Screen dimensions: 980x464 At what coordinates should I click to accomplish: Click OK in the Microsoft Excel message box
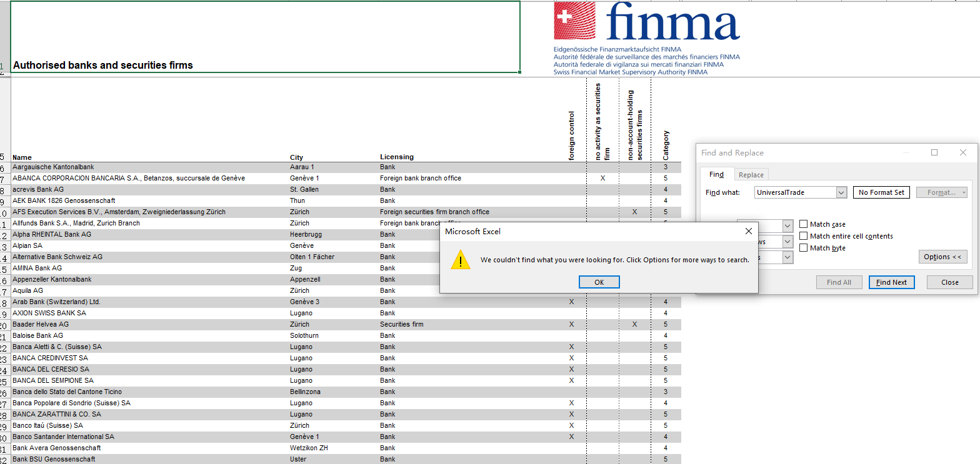coord(599,282)
